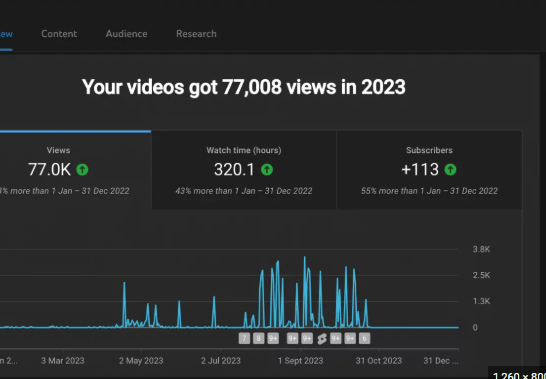Select the partially visible Overview tab
The height and width of the screenshot is (379, 546).
coord(6,34)
